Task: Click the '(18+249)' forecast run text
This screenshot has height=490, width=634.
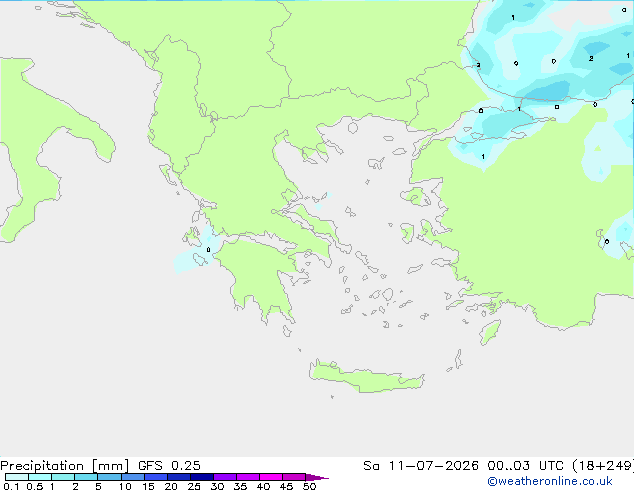Action: pos(603,466)
